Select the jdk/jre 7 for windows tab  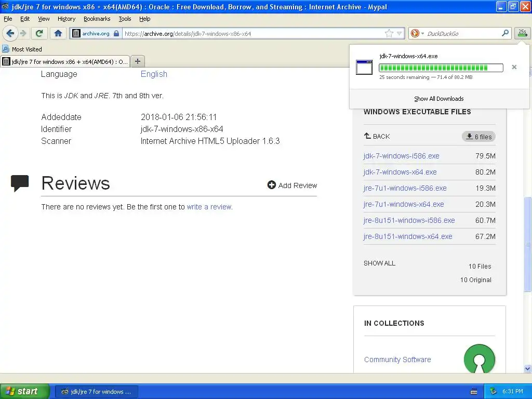(65, 61)
